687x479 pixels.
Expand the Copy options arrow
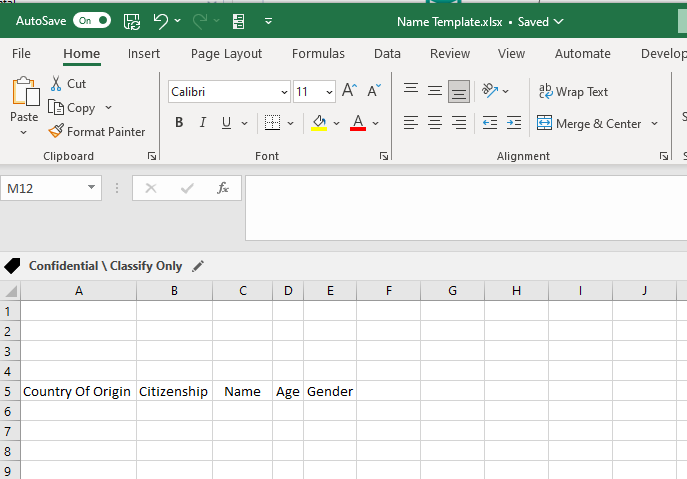(108, 107)
